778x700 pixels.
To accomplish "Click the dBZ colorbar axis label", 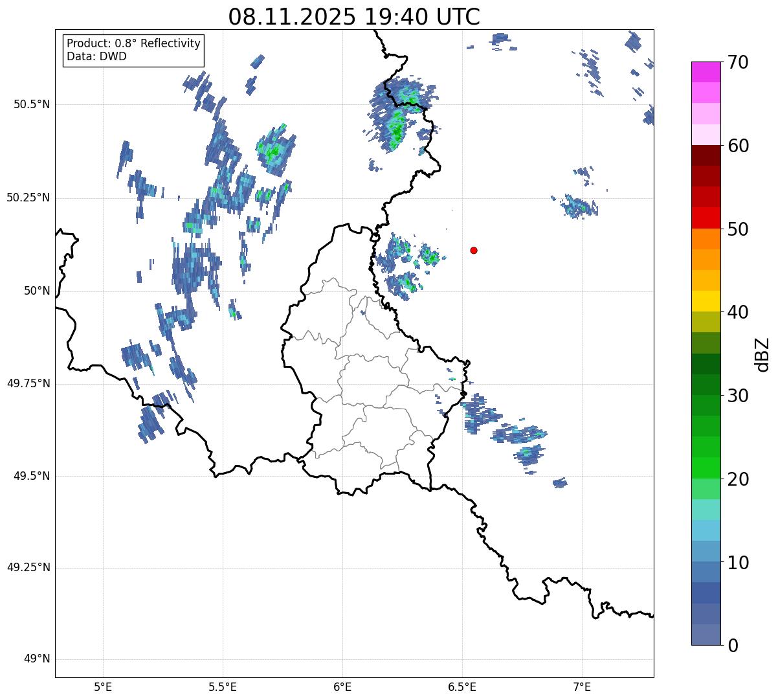I will 762,354.
